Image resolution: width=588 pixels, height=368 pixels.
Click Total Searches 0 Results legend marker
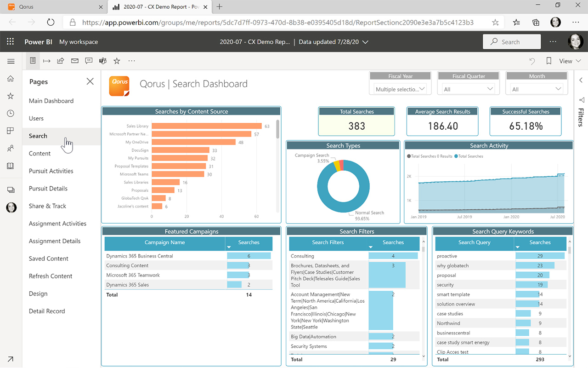click(409, 156)
